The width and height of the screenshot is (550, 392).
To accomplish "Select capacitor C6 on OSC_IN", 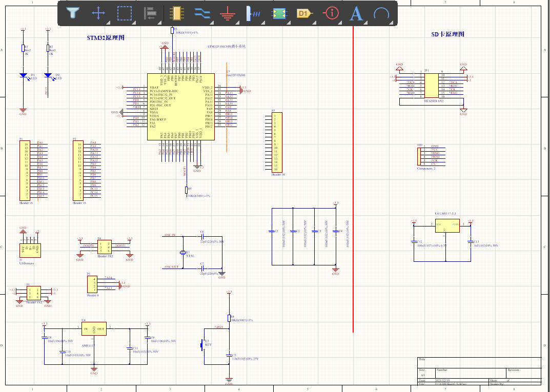I will [x=202, y=236].
